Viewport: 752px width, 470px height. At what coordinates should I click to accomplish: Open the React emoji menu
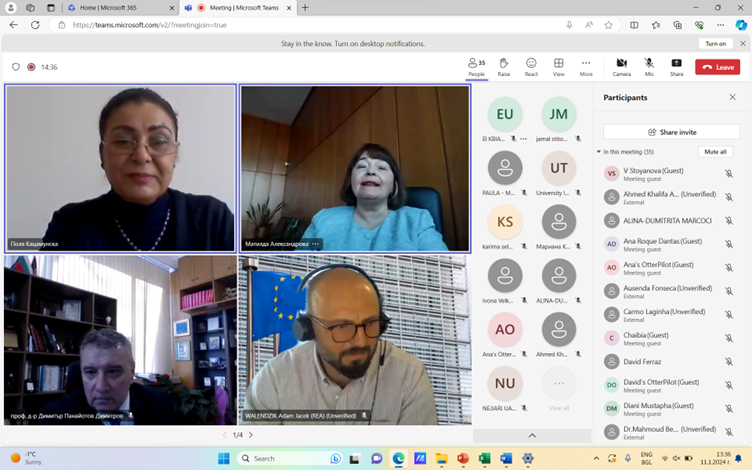(531, 66)
